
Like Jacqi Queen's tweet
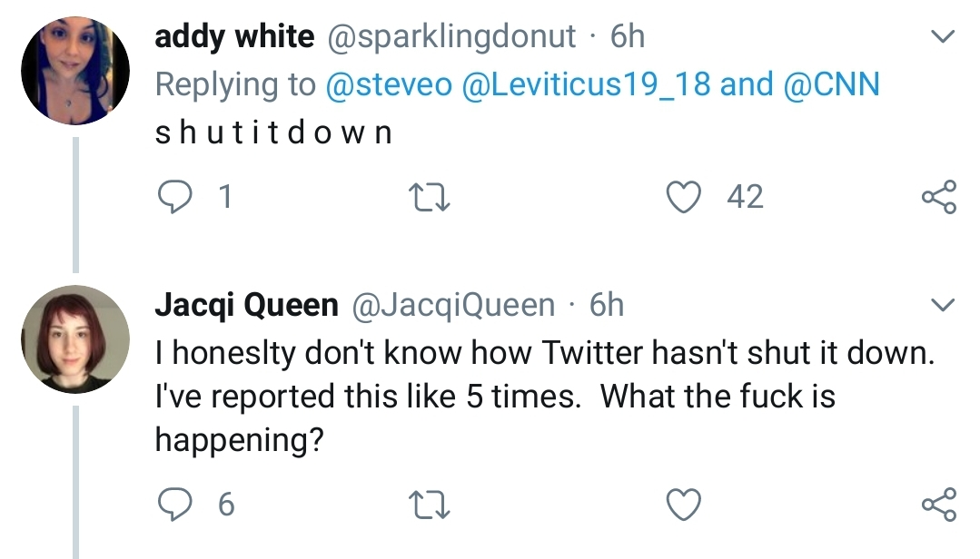point(685,504)
